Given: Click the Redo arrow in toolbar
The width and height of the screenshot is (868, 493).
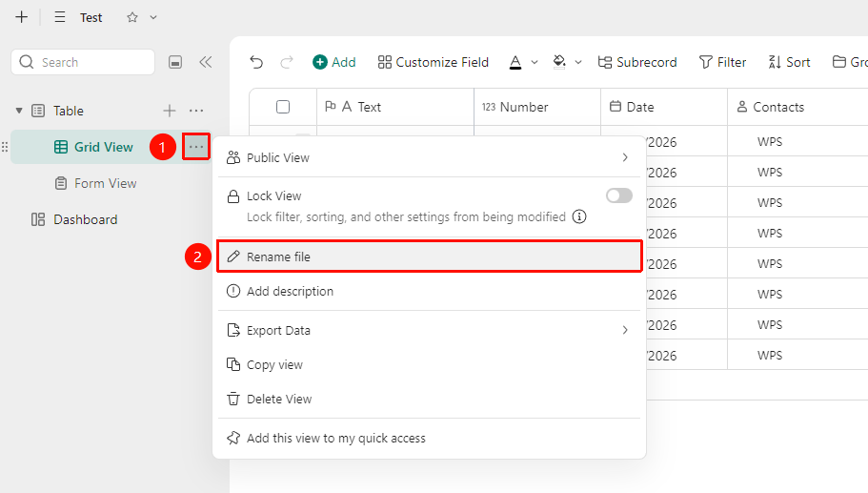Looking at the screenshot, I should tap(286, 62).
